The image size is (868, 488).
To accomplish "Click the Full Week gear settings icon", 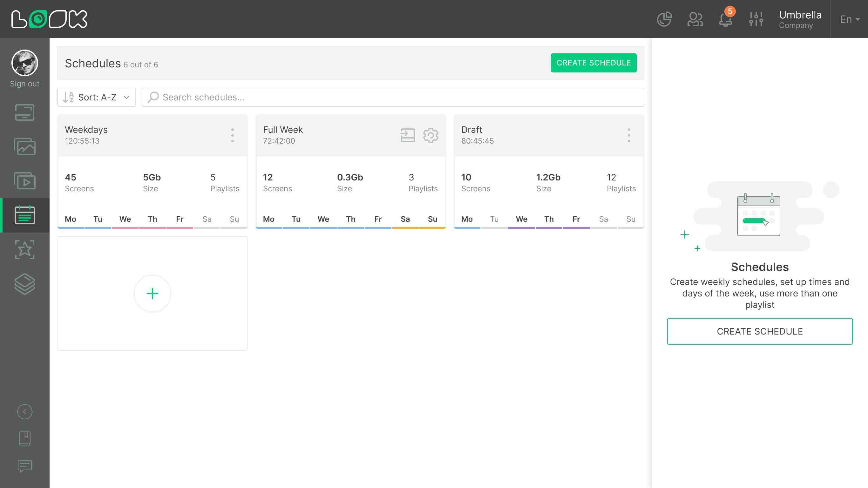I will pos(430,135).
